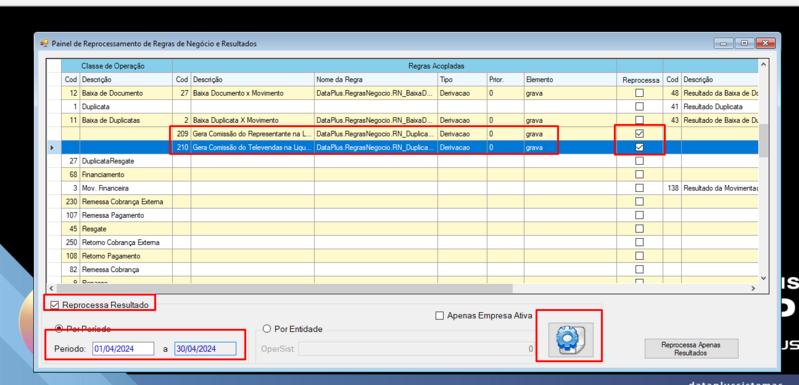The image size is (799, 385).
Task: Click the horizontal scrollbar left arrow
Action: pyautogui.click(x=50, y=288)
